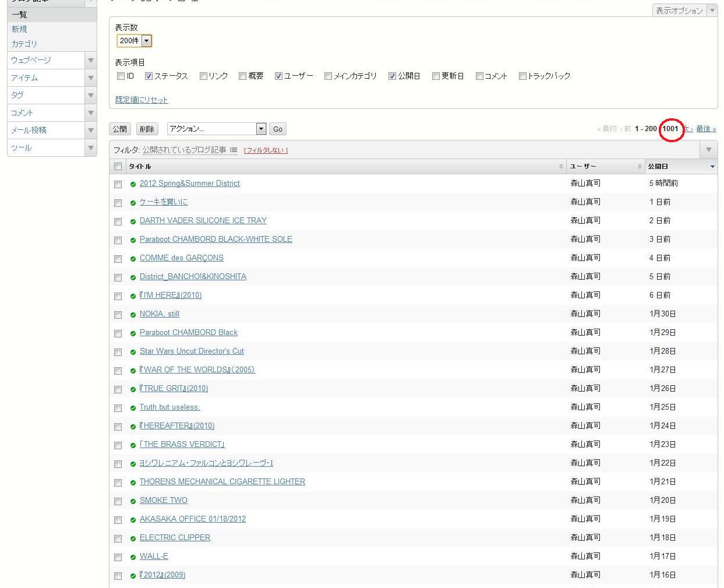This screenshot has width=724, height=588.
Task: Uncheck the ステータス display checkbox
Action: point(149,76)
